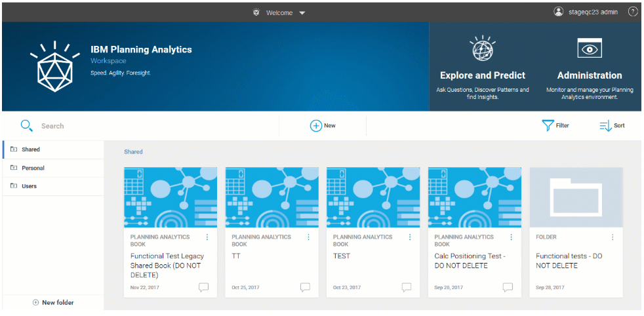Open options menu for TEST book
This screenshot has width=644, height=316.
[410, 237]
